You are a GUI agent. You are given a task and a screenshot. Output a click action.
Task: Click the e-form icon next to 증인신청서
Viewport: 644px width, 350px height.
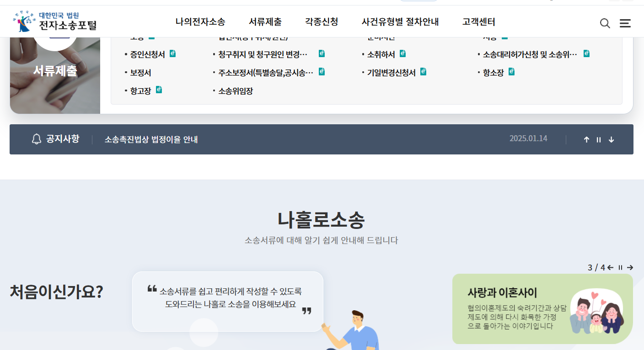pos(172,53)
